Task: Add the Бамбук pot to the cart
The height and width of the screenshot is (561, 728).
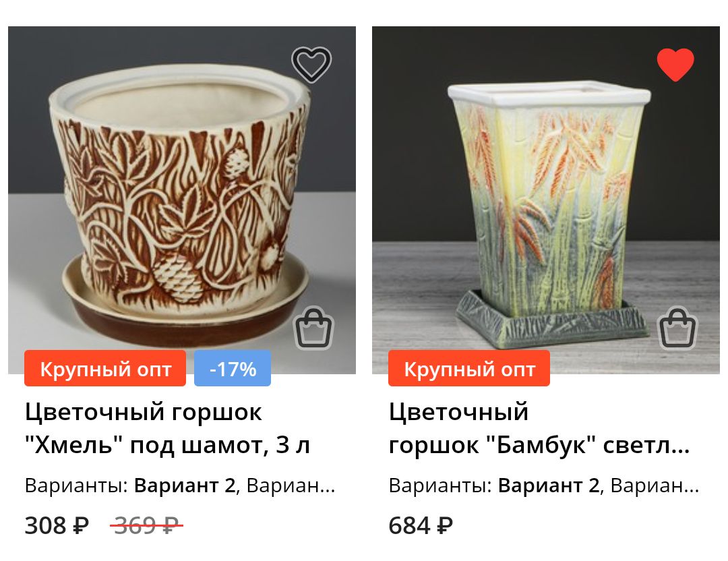Action: tap(678, 328)
